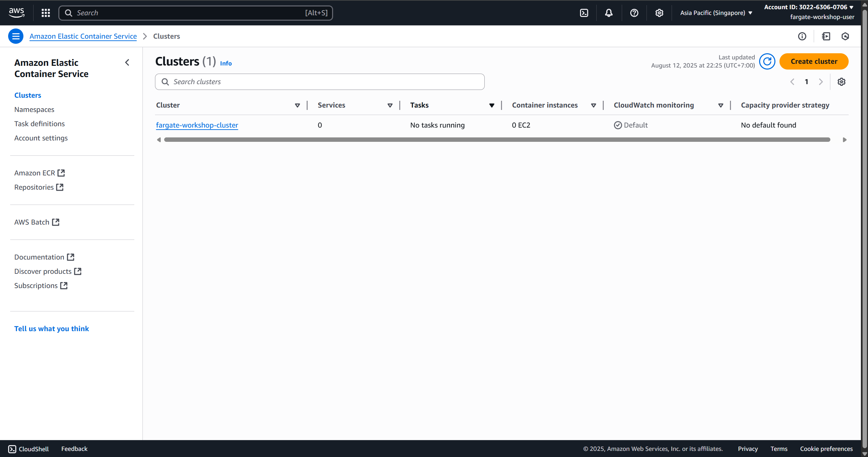Image resolution: width=868 pixels, height=457 pixels.
Task: Open CloudShell from the top bar icon
Action: [x=584, y=13]
